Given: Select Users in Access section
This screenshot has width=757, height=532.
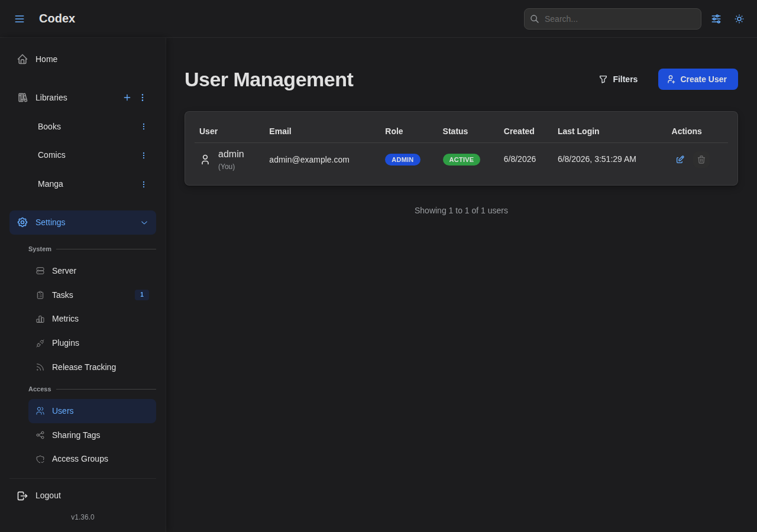Looking at the screenshot, I should (x=92, y=411).
